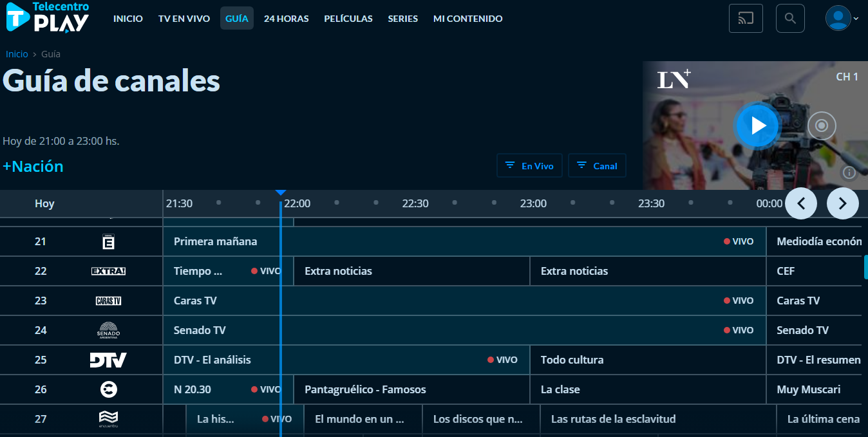This screenshot has height=437, width=868.
Task: Open PELÍCULAS menu item
Action: [348, 19]
